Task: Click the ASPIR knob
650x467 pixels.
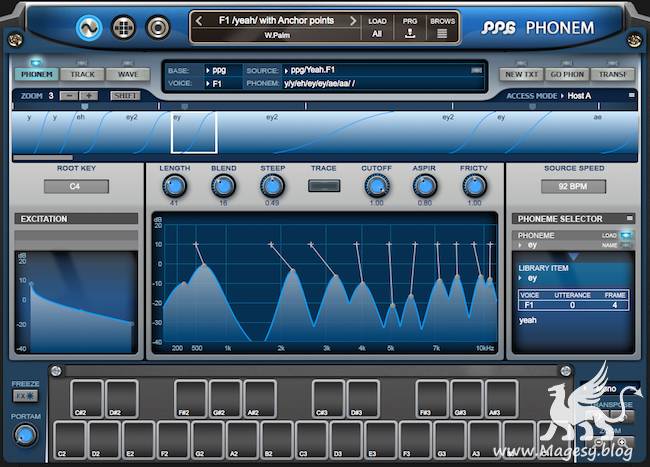Action: (425, 186)
